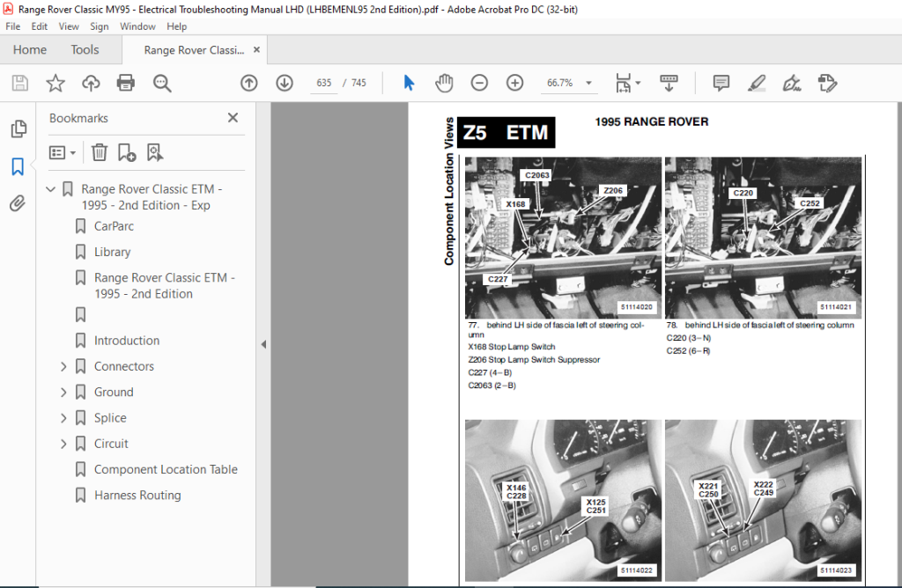Viewport: 902px width, 588px height.
Task: Zoom in with plus button
Action: click(514, 83)
